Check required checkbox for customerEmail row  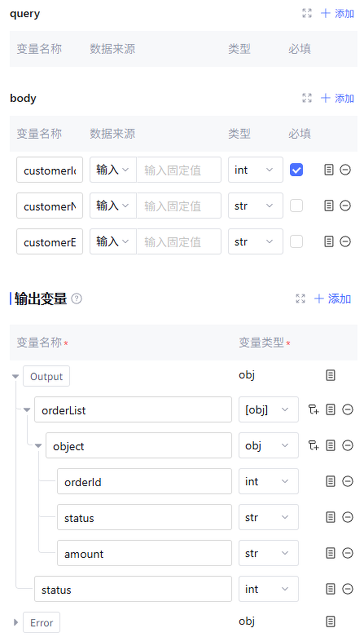click(296, 242)
